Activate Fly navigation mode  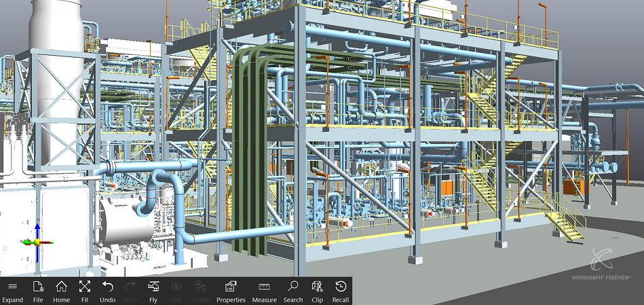(153, 290)
